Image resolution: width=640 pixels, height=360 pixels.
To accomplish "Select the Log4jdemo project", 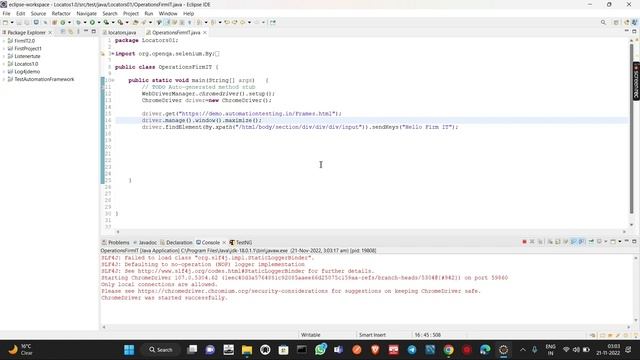I will click(x=27, y=72).
